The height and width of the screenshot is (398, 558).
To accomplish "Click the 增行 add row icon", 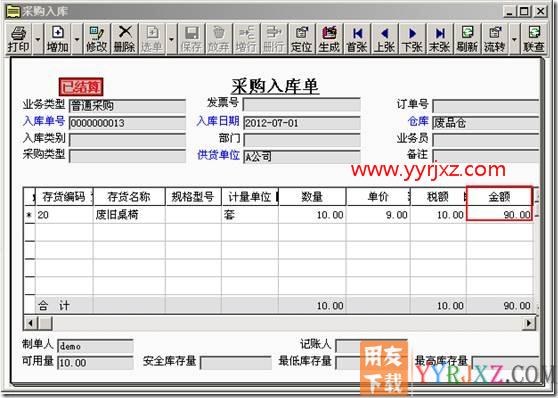I will coord(246,39).
